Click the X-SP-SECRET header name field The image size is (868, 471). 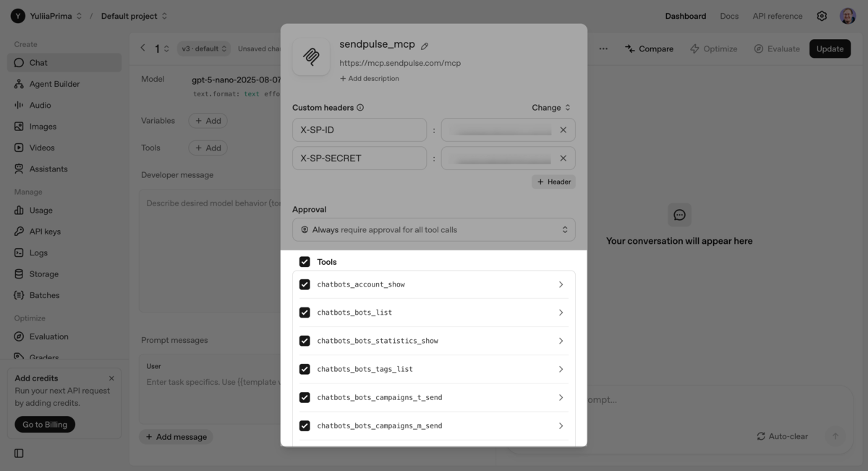click(x=359, y=158)
